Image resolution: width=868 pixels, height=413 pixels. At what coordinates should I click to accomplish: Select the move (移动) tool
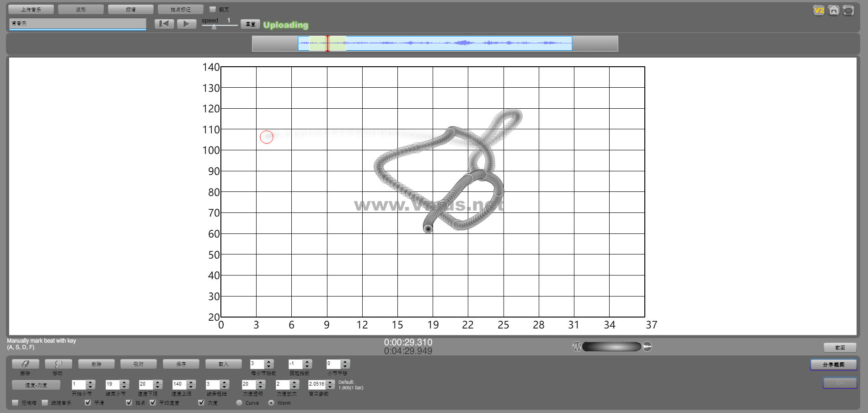click(58, 364)
